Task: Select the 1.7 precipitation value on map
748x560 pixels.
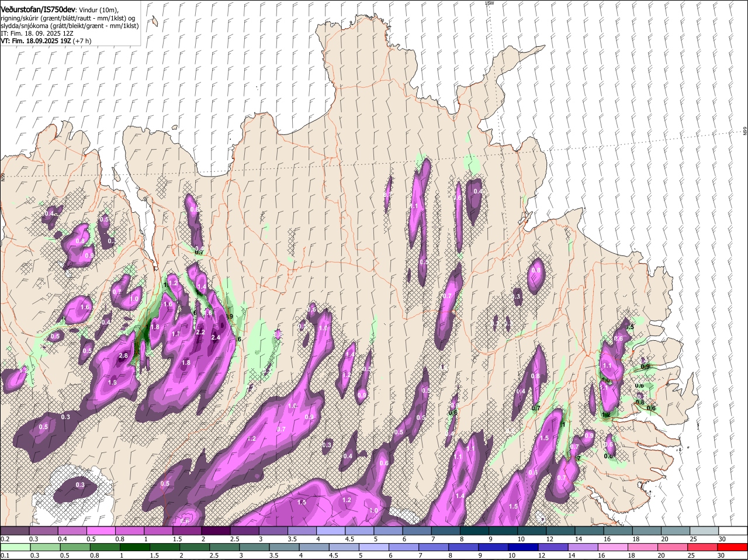Action: point(176,334)
